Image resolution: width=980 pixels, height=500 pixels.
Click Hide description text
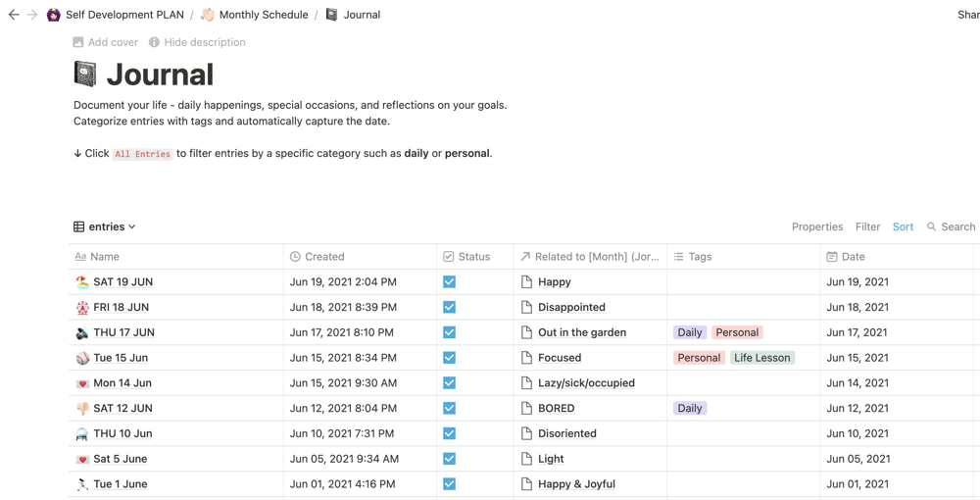coord(205,42)
